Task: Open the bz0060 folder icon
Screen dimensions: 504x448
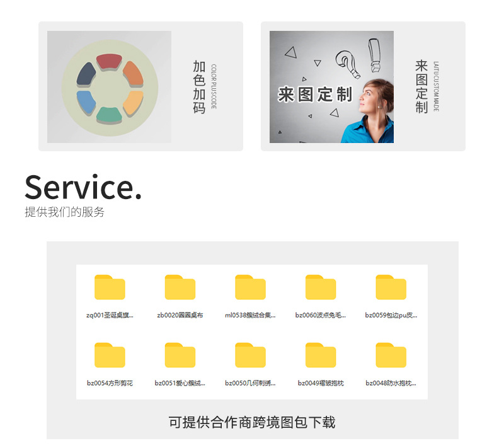Action: click(x=321, y=287)
